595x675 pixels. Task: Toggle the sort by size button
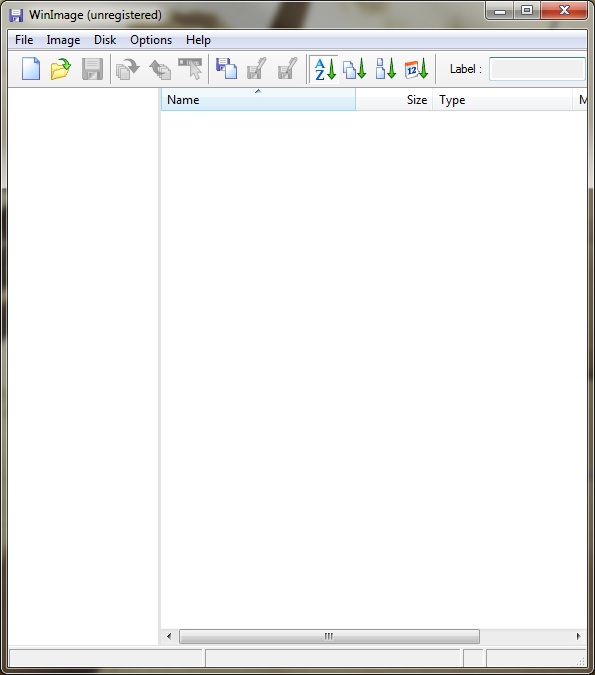[385, 69]
